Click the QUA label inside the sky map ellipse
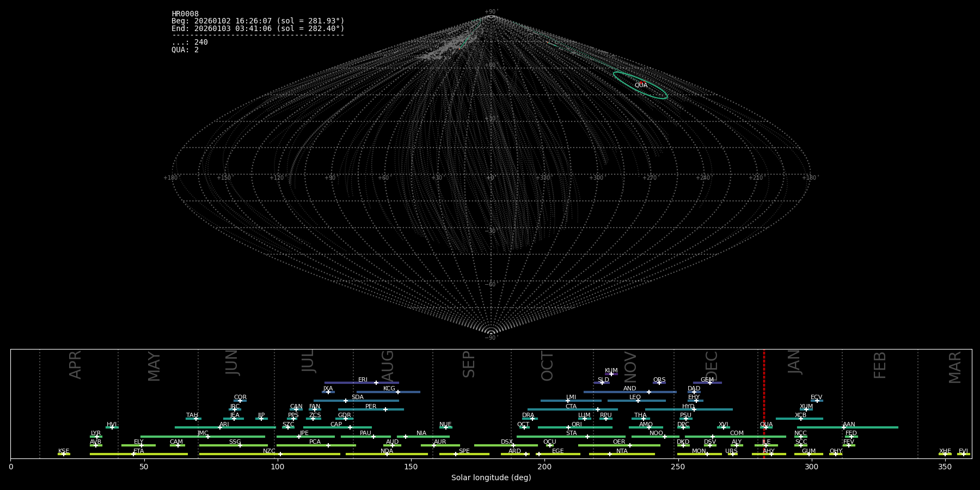The width and height of the screenshot is (980, 490). tap(641, 85)
